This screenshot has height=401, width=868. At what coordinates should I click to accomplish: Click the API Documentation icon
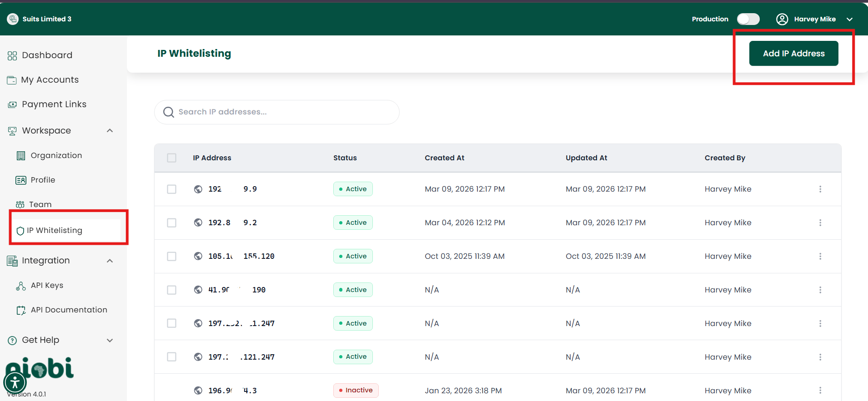21,311
